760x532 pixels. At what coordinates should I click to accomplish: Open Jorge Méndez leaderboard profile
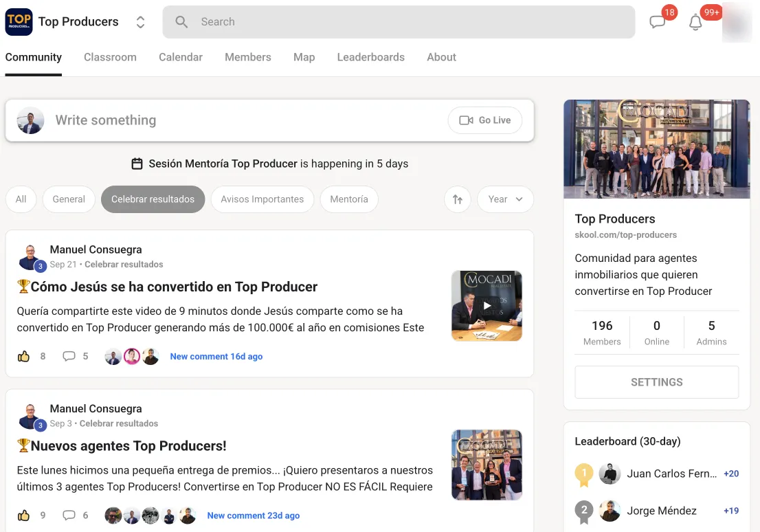662,511
